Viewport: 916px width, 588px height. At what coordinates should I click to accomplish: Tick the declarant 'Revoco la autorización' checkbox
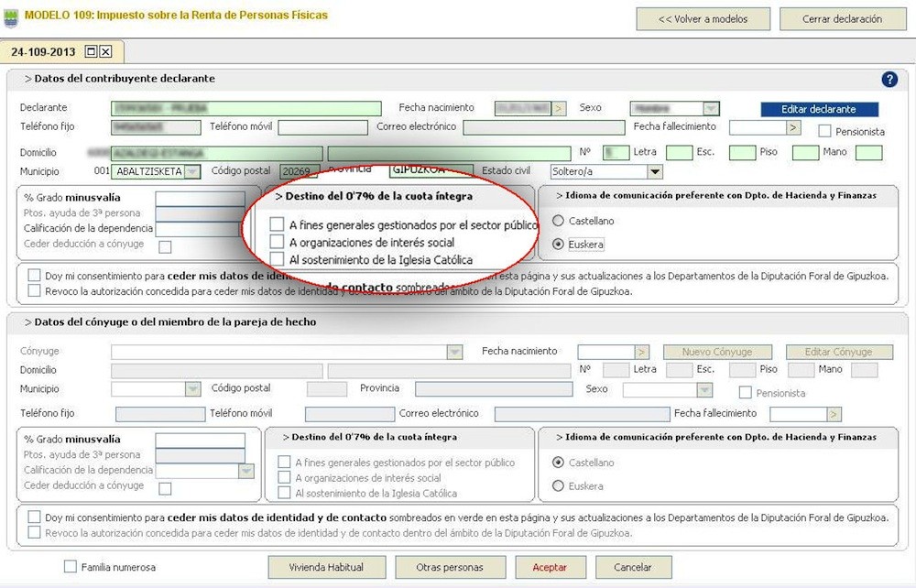(35, 290)
